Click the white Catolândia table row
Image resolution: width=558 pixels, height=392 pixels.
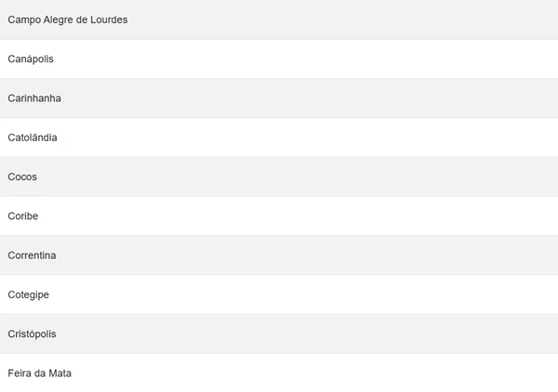pyautogui.click(x=279, y=137)
